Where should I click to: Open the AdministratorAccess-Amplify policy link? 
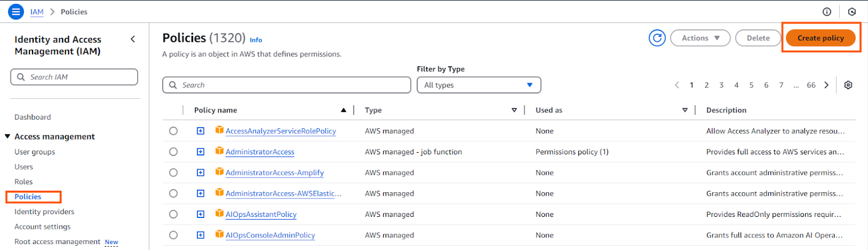coord(275,172)
